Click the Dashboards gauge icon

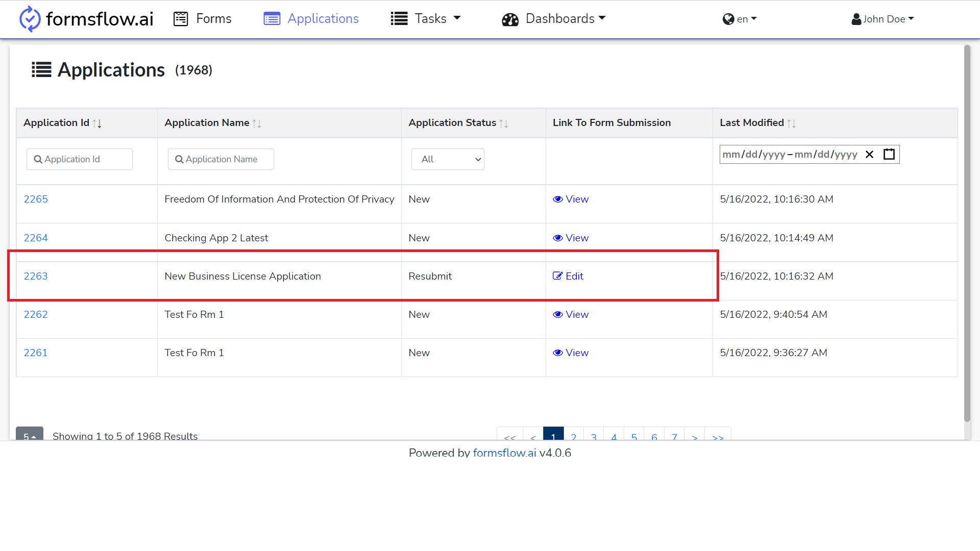(510, 19)
